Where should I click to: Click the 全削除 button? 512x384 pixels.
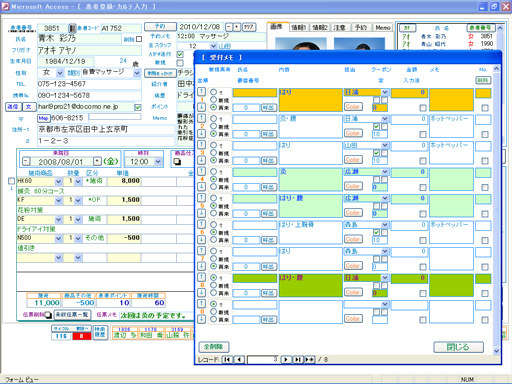(214, 347)
